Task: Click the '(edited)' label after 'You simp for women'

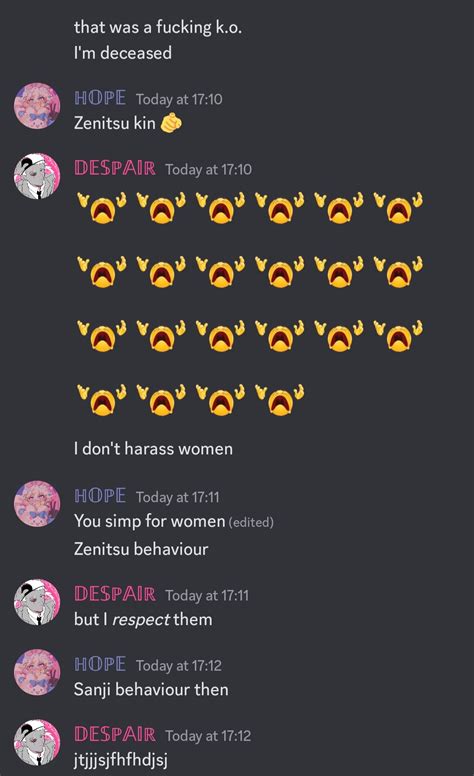Action: click(251, 522)
